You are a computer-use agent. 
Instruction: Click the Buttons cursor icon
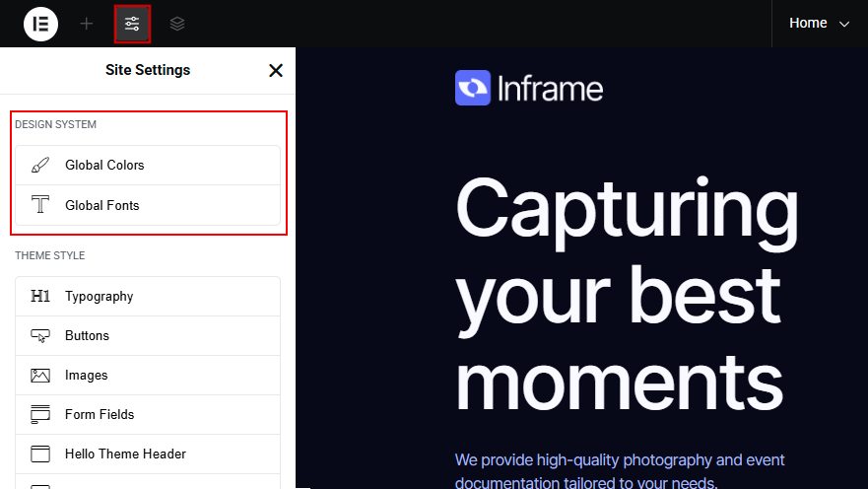pyautogui.click(x=40, y=336)
